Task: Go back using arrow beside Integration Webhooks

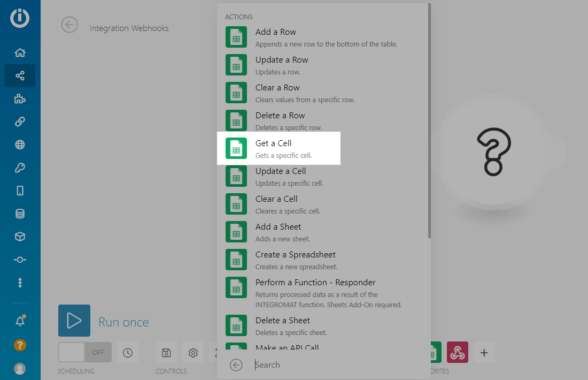Action: [69, 25]
